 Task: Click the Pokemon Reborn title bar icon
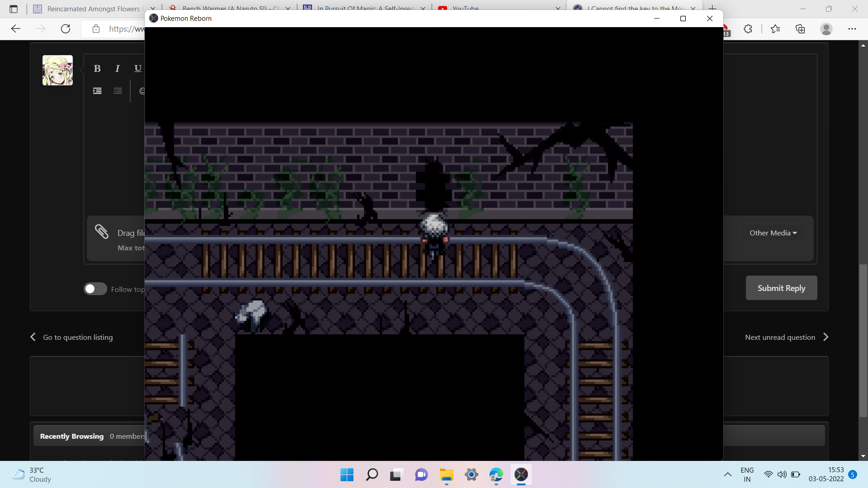pyautogui.click(x=154, y=19)
